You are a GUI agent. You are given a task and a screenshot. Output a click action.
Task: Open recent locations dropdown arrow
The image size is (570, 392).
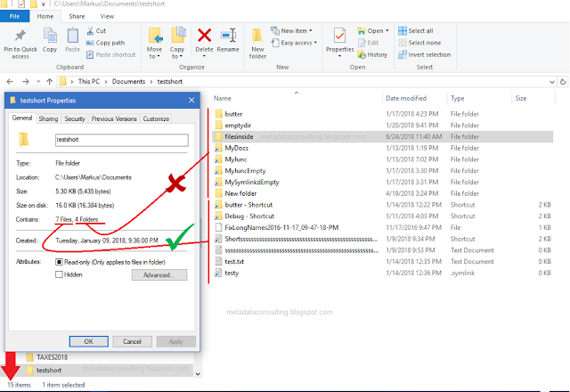coord(38,81)
